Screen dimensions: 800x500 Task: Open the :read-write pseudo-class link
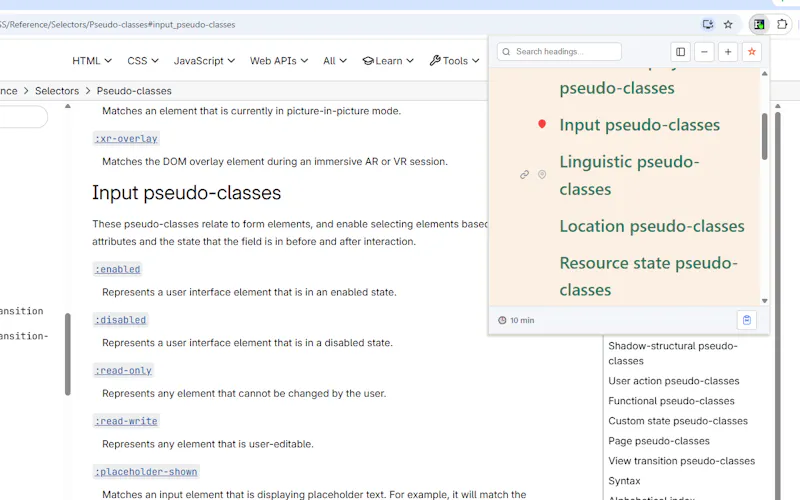[126, 421]
